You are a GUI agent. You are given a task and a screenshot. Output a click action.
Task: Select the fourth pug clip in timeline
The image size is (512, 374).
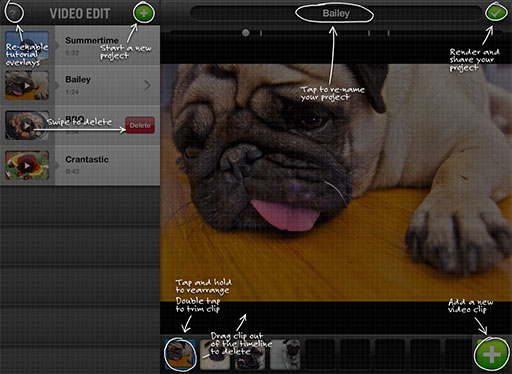click(285, 354)
